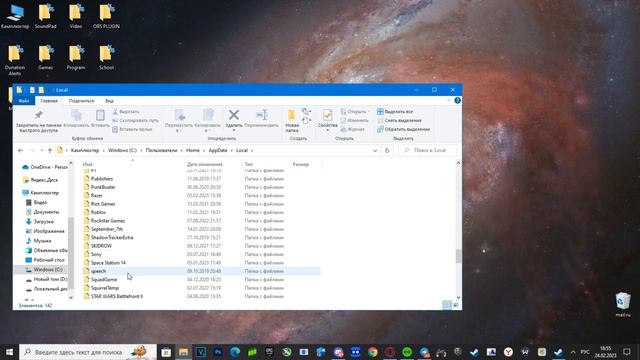Screen dimensions: 640x360
Task: Click Обратить выделение in the ribbon
Action: 403,129
